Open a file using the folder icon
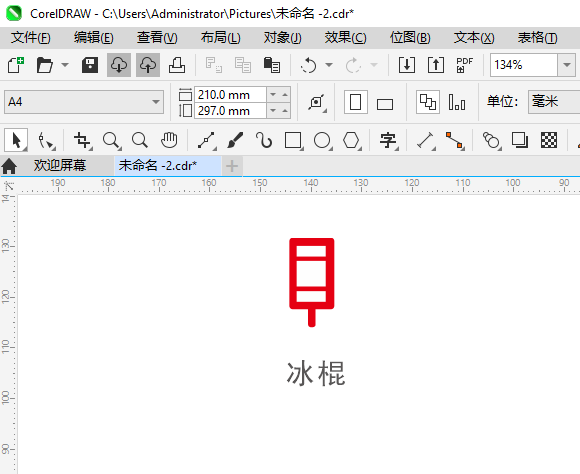 click(x=45, y=65)
